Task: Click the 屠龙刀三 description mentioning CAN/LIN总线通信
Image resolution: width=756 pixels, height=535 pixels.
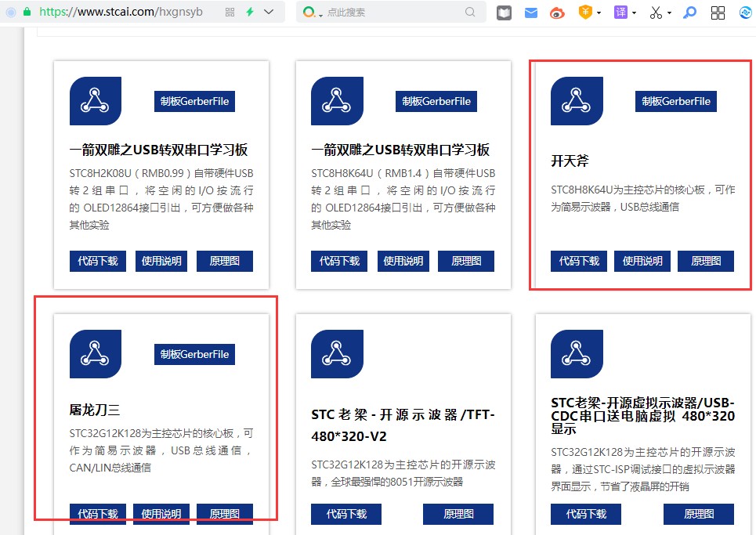Action: tap(161, 450)
